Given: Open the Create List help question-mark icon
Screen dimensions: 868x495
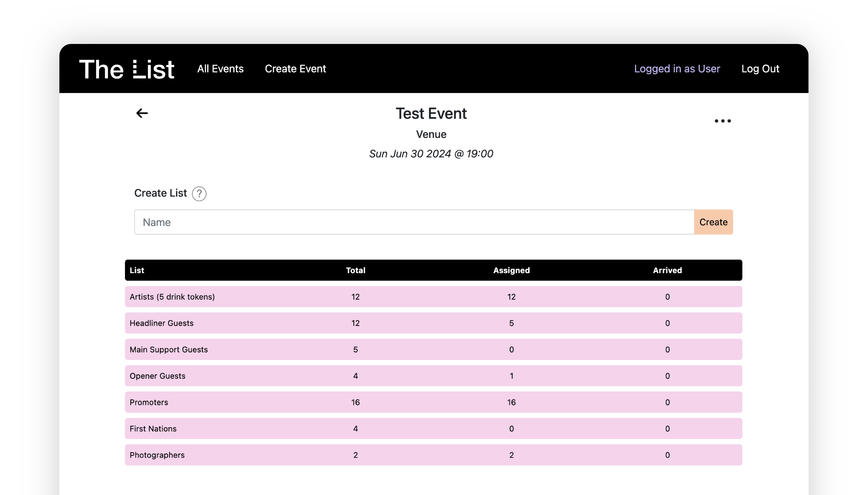Looking at the screenshot, I should tap(199, 194).
